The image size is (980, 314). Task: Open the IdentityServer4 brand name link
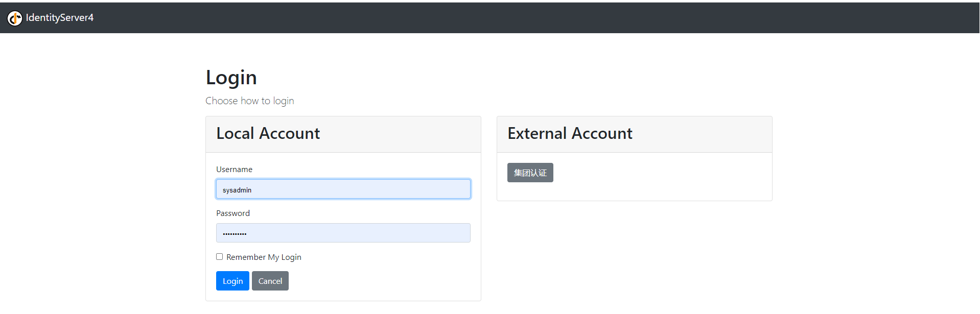point(60,18)
